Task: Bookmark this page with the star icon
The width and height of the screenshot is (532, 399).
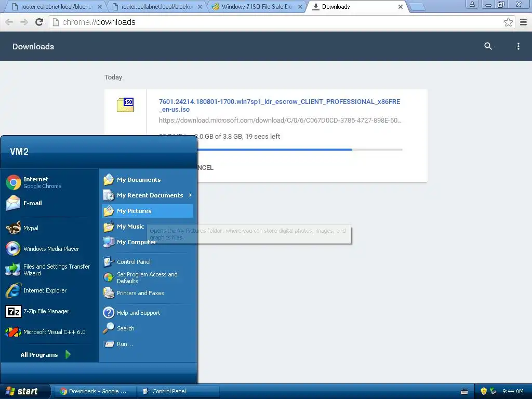Action: point(508,22)
